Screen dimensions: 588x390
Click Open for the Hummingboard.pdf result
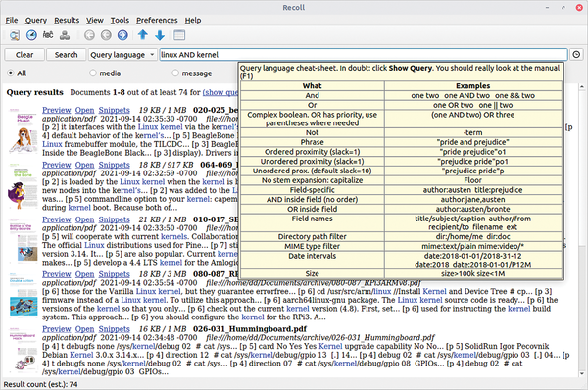pyautogui.click(x=84, y=329)
